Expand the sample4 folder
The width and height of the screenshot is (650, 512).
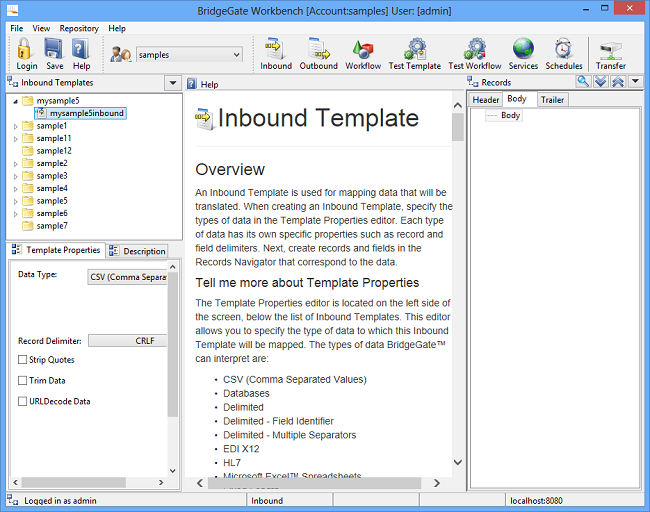15,189
